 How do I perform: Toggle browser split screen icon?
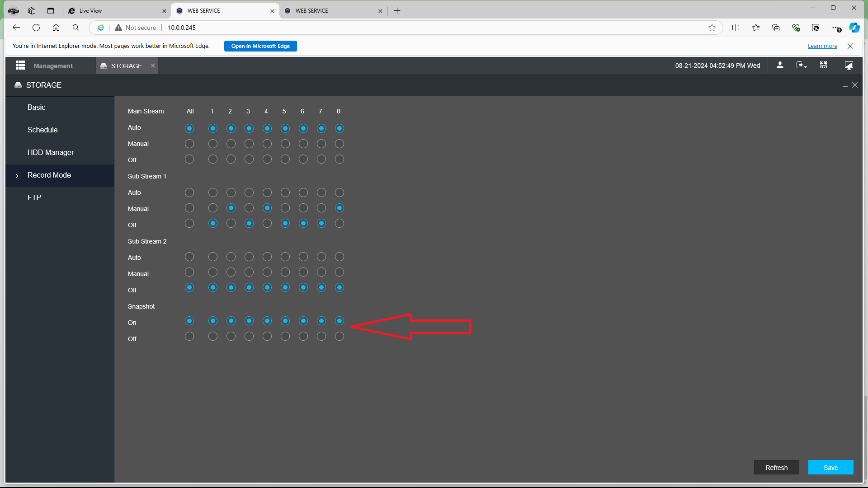pos(736,28)
